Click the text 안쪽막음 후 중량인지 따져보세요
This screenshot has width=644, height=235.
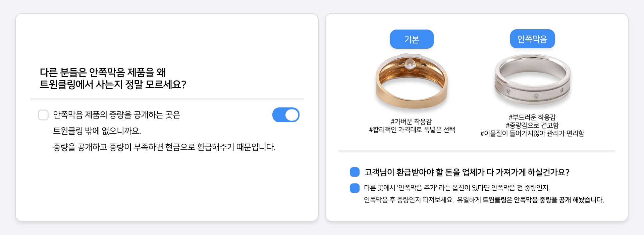pos(409,200)
